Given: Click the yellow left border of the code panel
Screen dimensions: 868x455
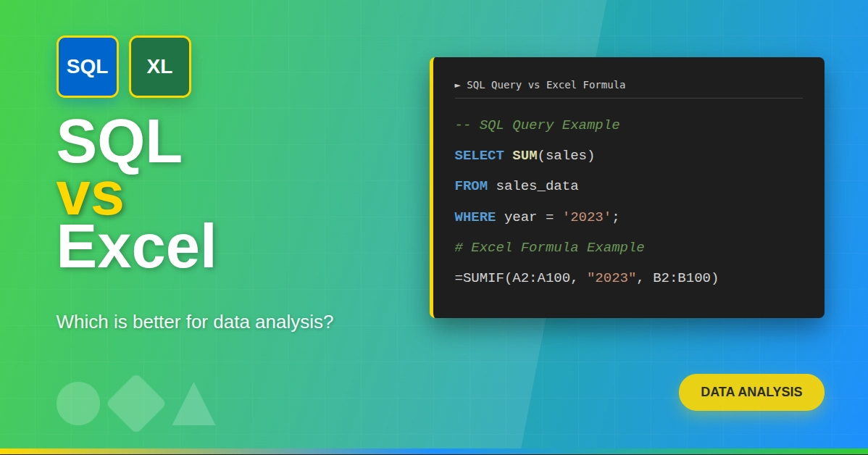Looking at the screenshot, I should [432, 188].
